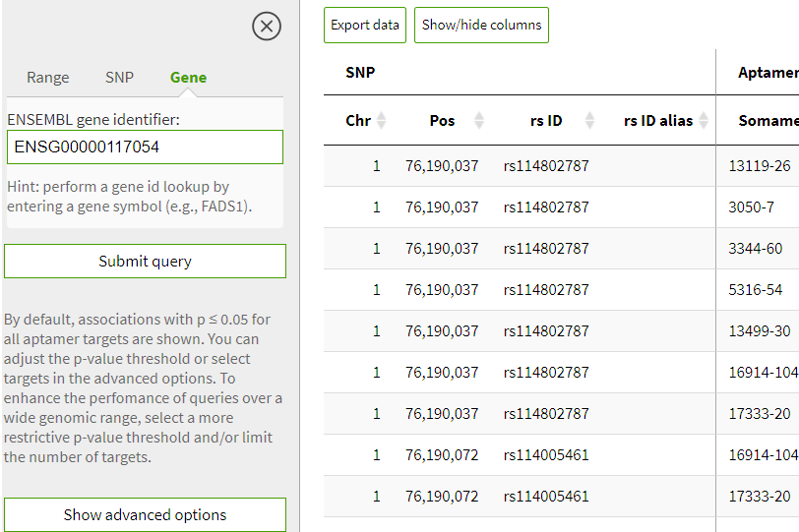Screen dimensions: 799x532
Task: Select the Gene tab
Action: pos(188,78)
